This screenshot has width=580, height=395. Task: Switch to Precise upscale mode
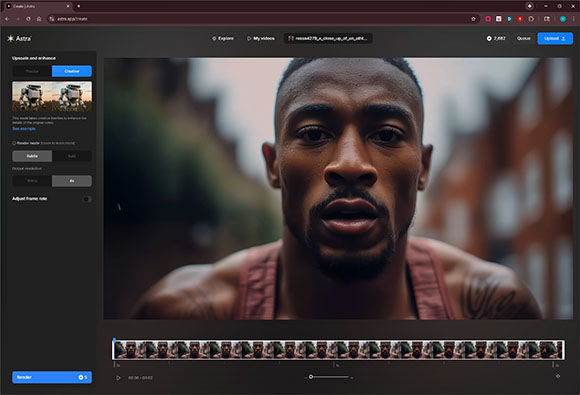pyautogui.click(x=32, y=71)
